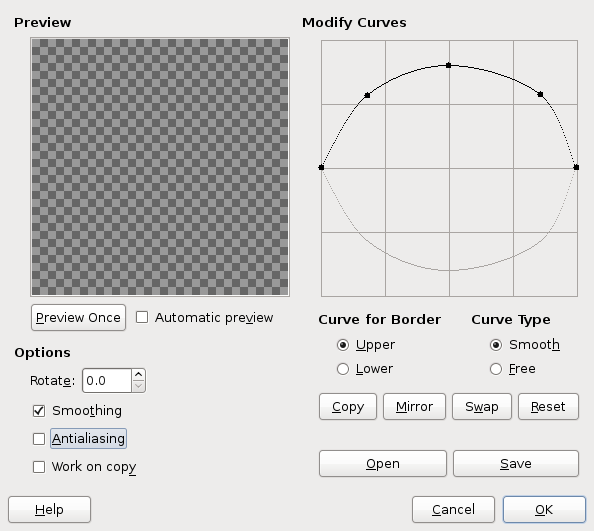The height and width of the screenshot is (531, 594).
Task: Enable the Antialiasing checkbox
Action: tap(39, 439)
